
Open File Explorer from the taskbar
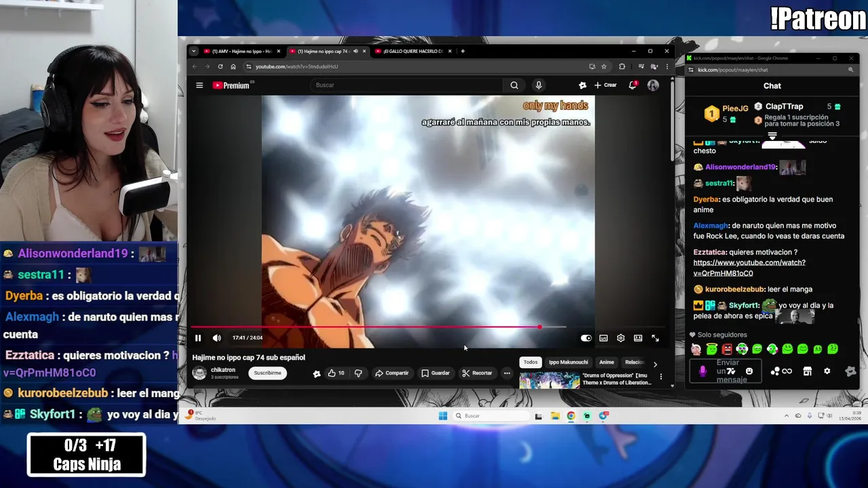coord(555,415)
